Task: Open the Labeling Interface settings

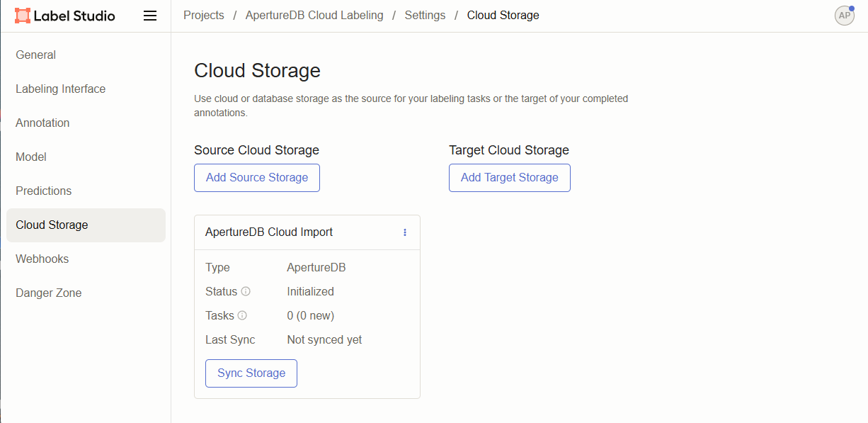Action: (86, 89)
